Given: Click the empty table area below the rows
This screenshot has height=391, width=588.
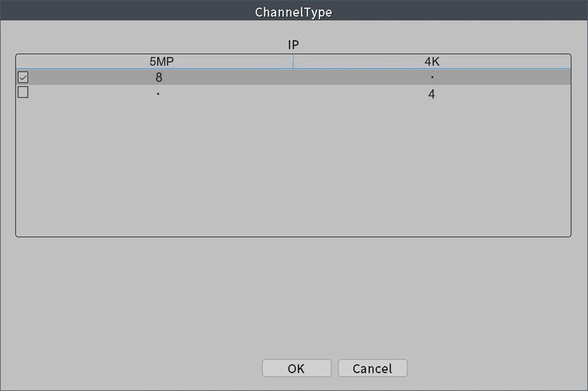Looking at the screenshot, I should click(x=293, y=167).
